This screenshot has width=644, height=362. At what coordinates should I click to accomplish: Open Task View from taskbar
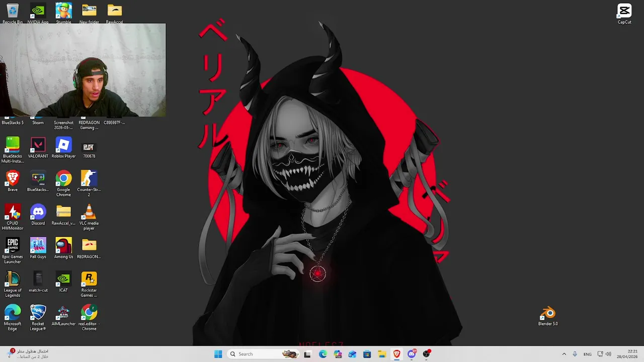[307, 354]
